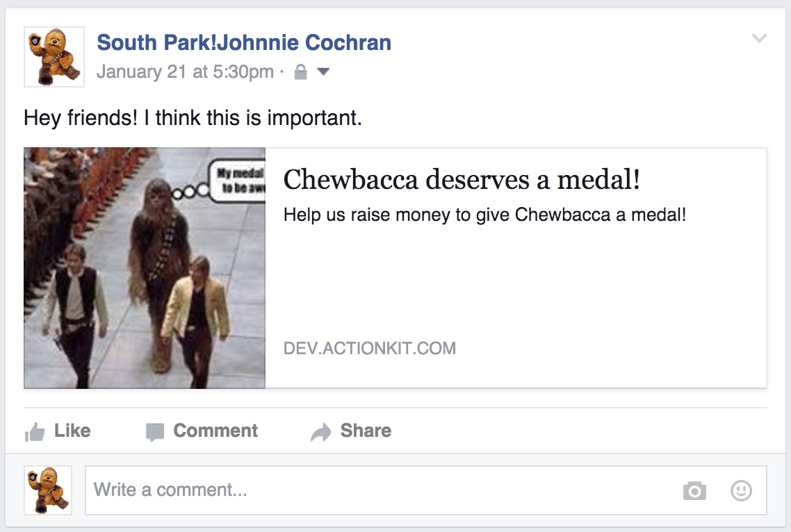Viewport: 791px width, 532px height.
Task: Open South Park!Johnnie Cochran profile link
Action: [244, 42]
